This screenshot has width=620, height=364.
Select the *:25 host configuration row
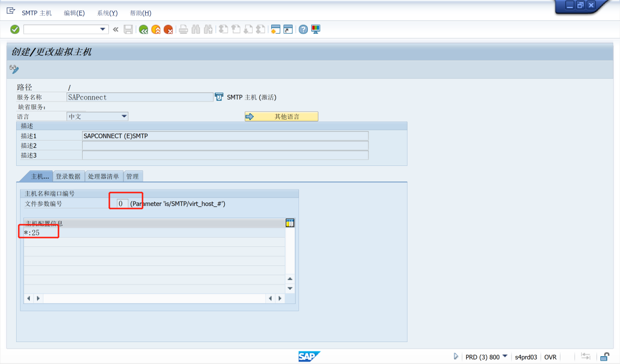154,233
